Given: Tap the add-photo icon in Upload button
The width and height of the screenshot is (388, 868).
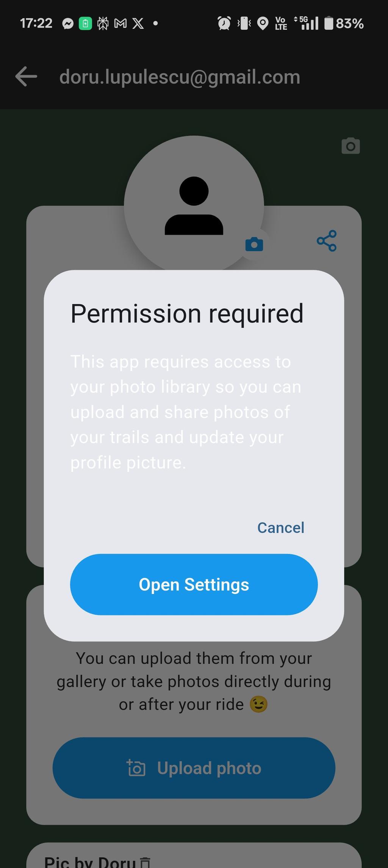Looking at the screenshot, I should [136, 768].
